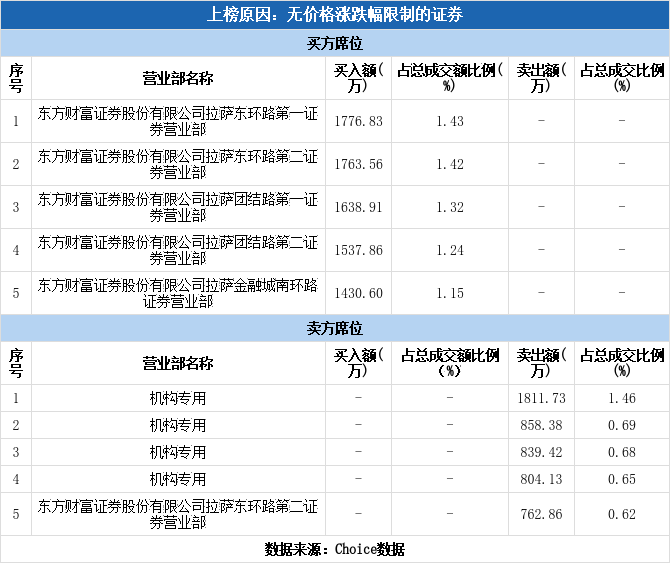Select buy amount 1537.86
The height and width of the screenshot is (563, 670).
pyautogui.click(x=359, y=250)
